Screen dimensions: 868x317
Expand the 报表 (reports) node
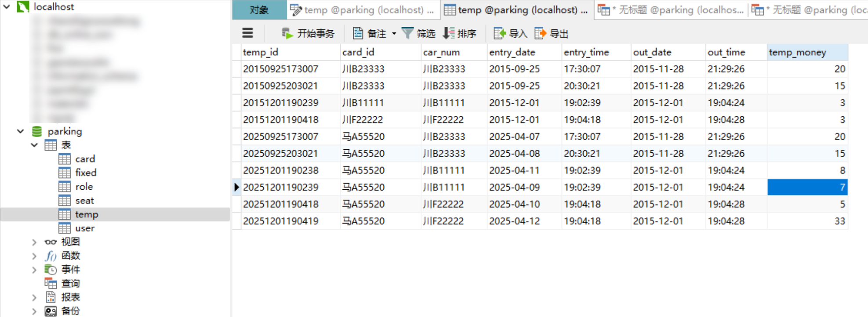click(34, 297)
